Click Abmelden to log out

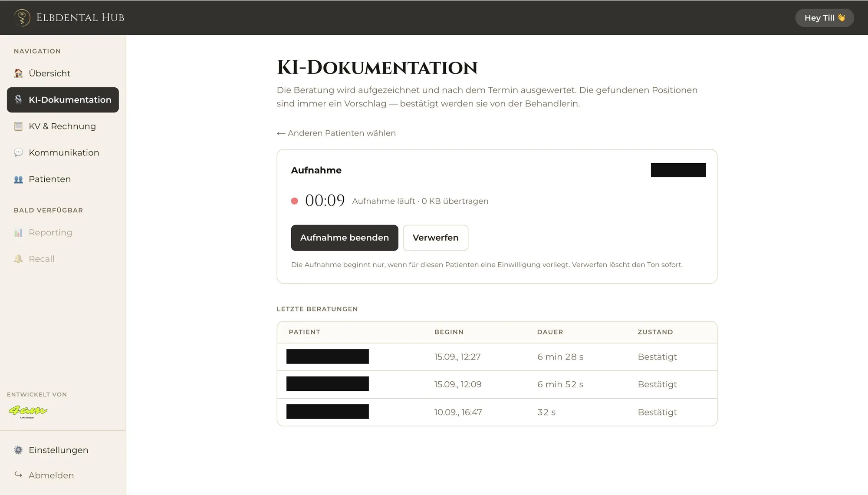(63, 475)
